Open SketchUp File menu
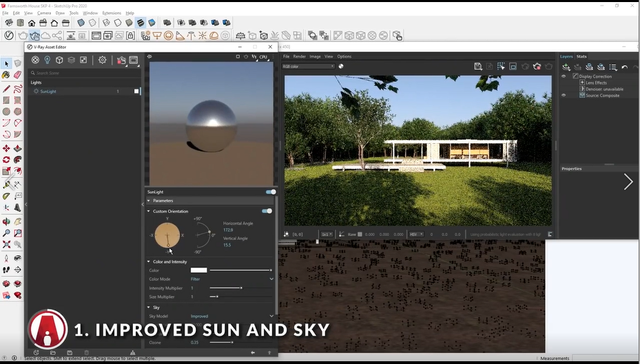This screenshot has height=364, width=640. [x=6, y=13]
